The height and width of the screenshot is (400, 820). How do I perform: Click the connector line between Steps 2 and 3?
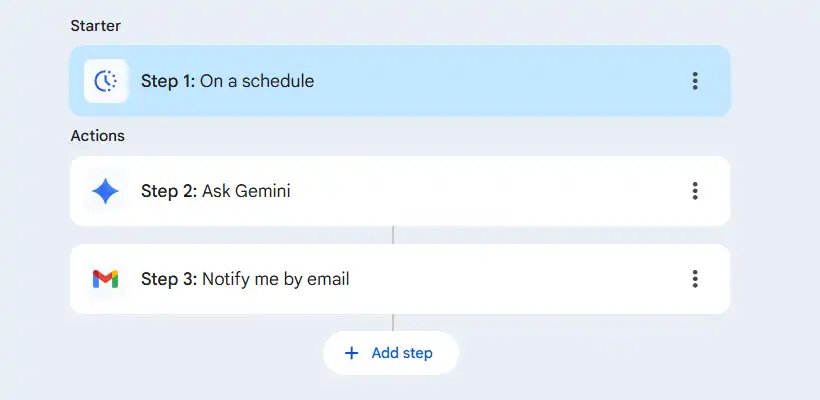point(393,235)
